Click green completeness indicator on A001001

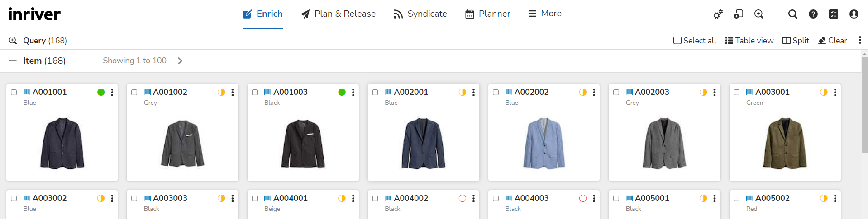click(101, 92)
